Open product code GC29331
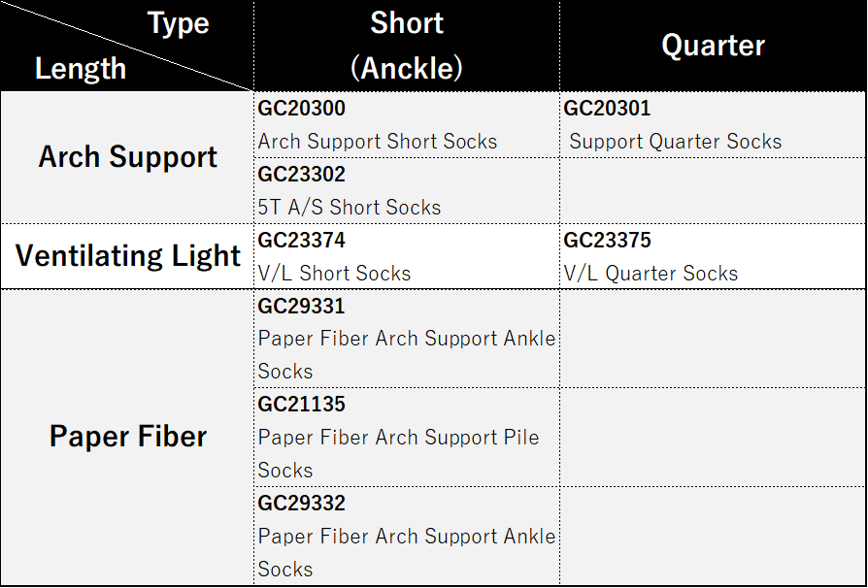This screenshot has height=588, width=868. 302,307
